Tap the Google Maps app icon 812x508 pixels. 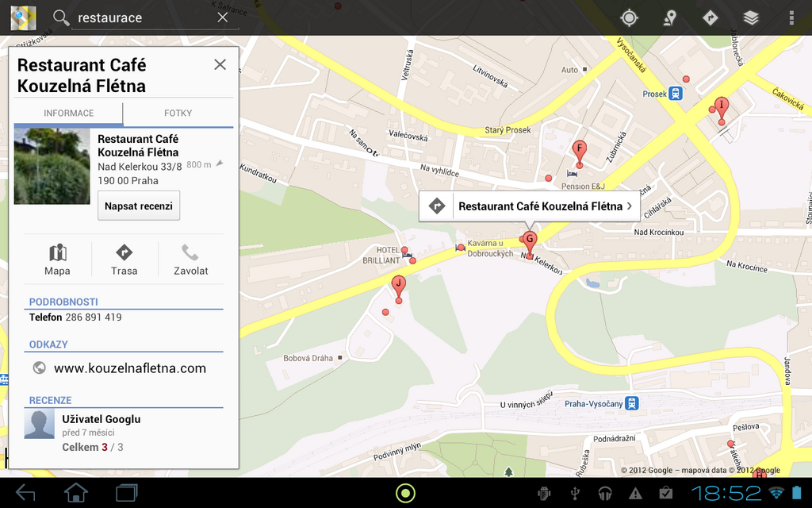pos(23,17)
